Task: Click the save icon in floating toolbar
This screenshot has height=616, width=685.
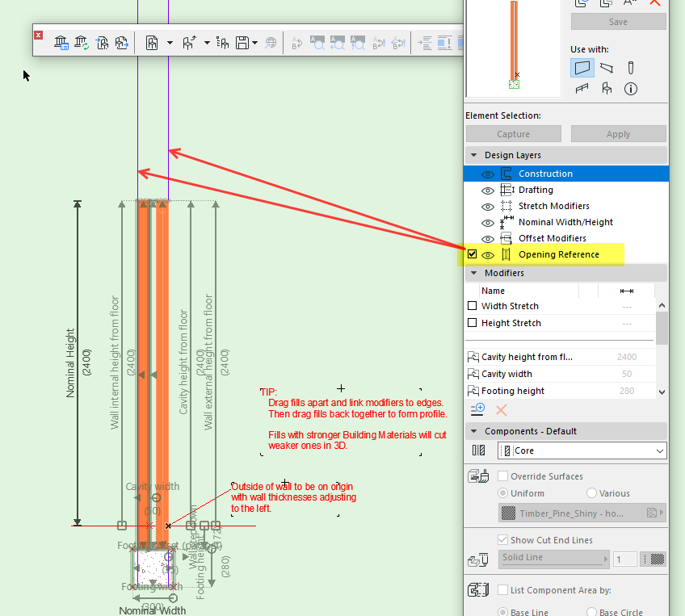Action: tap(242, 43)
